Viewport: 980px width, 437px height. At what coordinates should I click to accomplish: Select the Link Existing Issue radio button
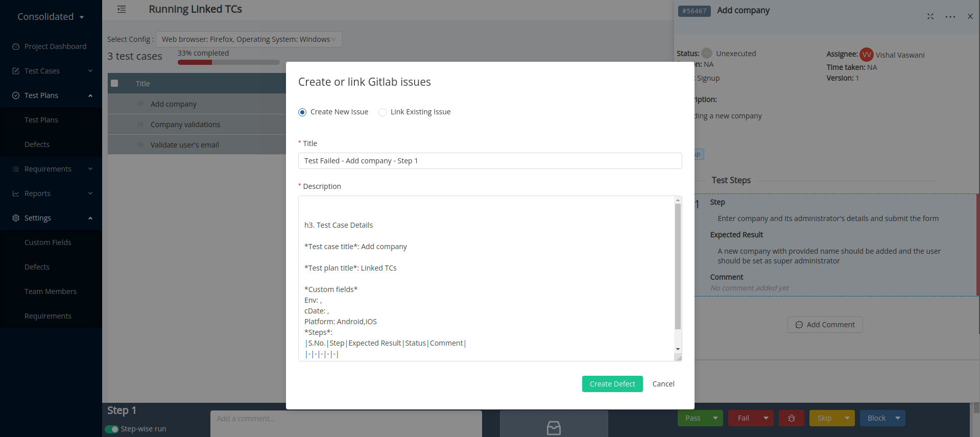383,112
